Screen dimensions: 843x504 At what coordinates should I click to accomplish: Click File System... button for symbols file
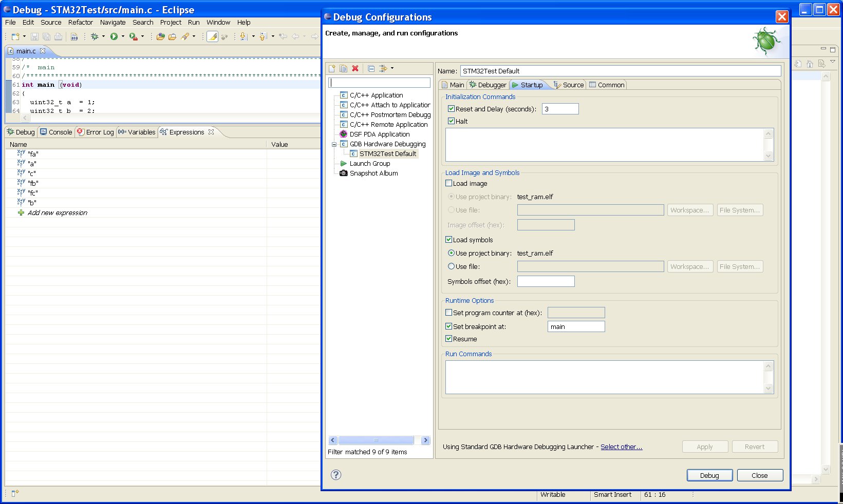(x=740, y=266)
